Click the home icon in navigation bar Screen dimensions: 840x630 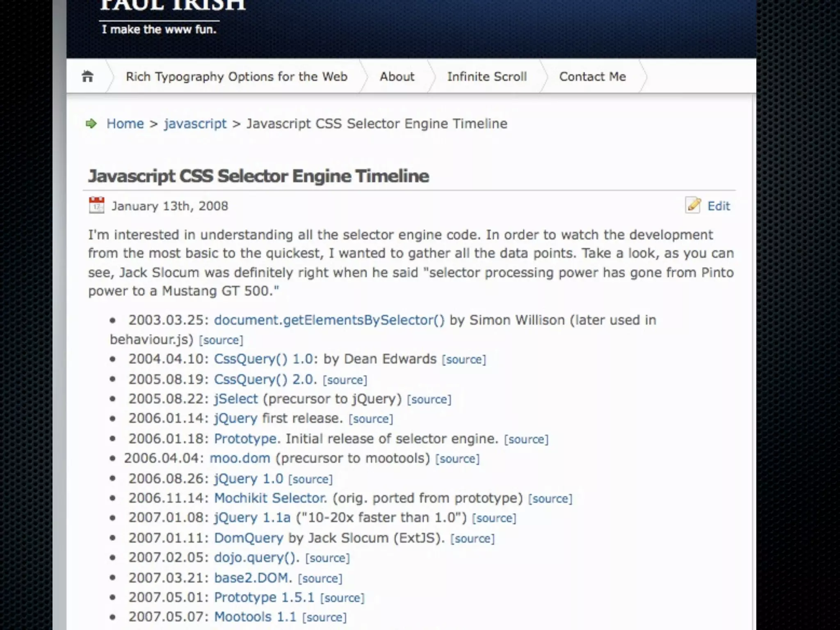[87, 76]
